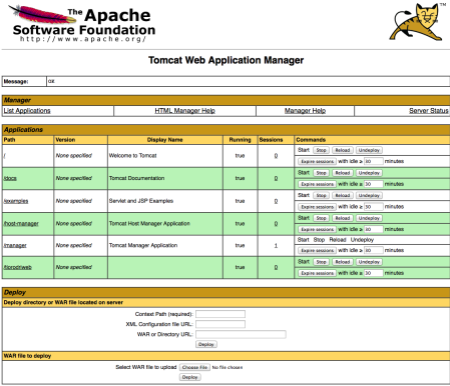
Task: Click idle minutes field for Welcome to Tomcat
Action: click(x=373, y=161)
